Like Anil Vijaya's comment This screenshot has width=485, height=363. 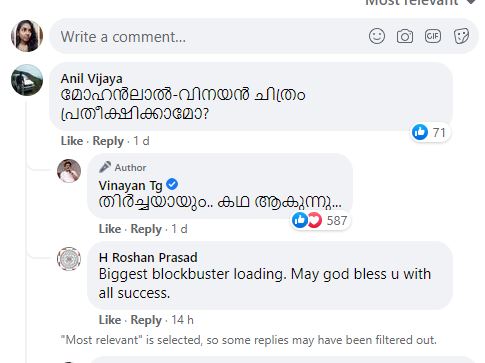tap(72, 141)
